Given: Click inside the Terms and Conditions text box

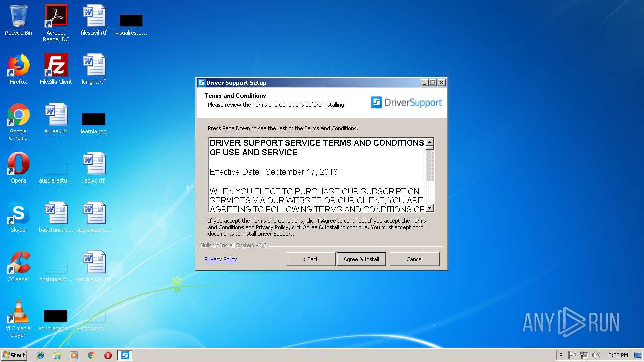Looking at the screenshot, I should point(317,174).
